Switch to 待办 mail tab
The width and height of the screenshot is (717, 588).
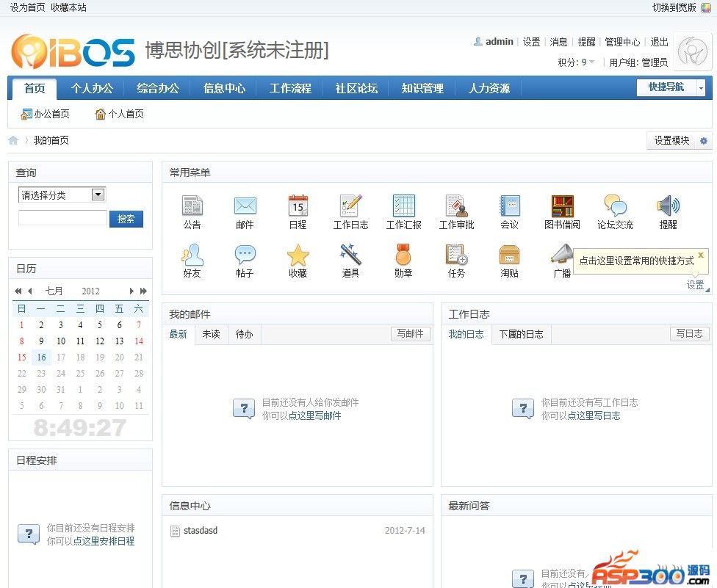pos(244,335)
